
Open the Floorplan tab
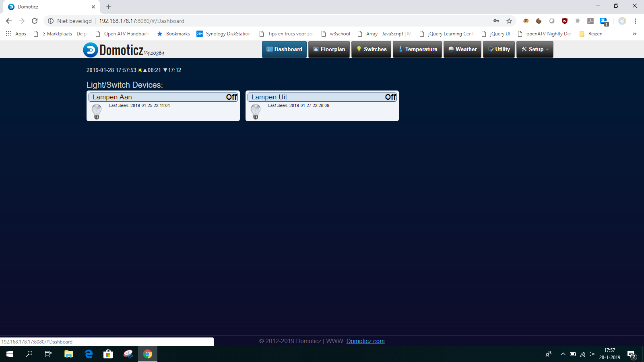tap(329, 49)
